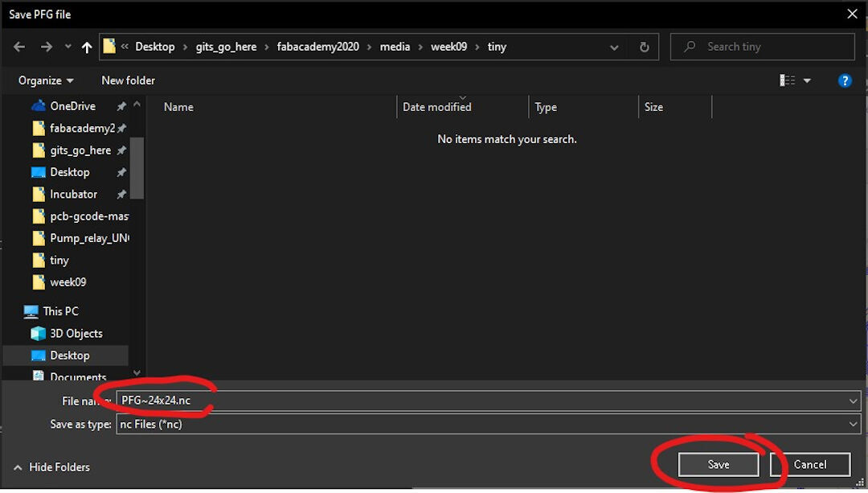Open the Save as type dropdown
The width and height of the screenshot is (868, 493).
(x=854, y=424)
